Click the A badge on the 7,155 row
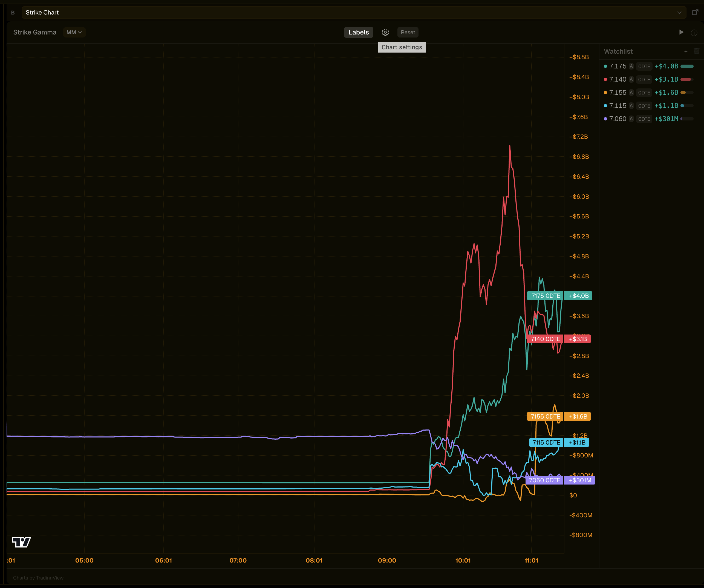Viewport: 704px width, 588px height. (x=631, y=93)
